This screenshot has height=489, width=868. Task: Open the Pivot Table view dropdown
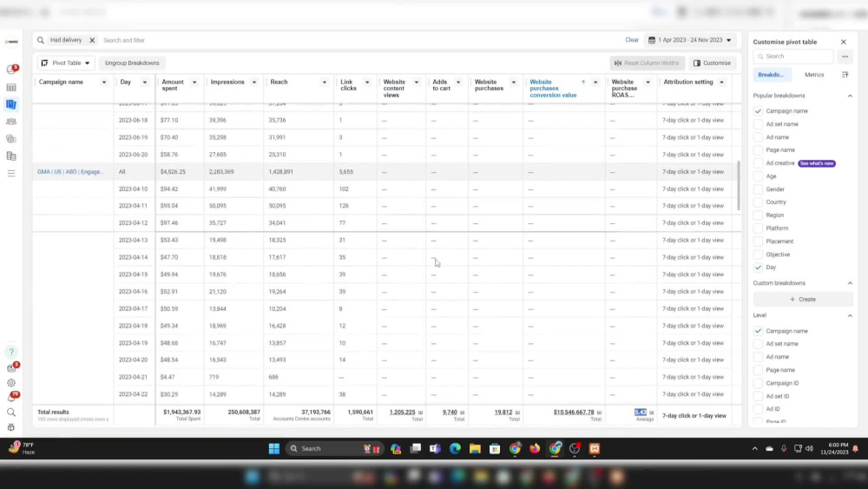(66, 63)
